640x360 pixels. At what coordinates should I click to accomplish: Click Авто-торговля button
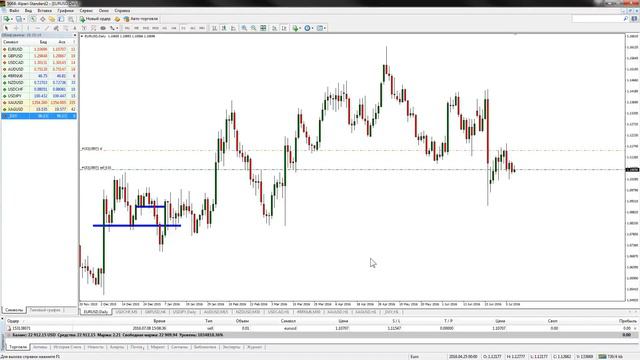point(141,19)
